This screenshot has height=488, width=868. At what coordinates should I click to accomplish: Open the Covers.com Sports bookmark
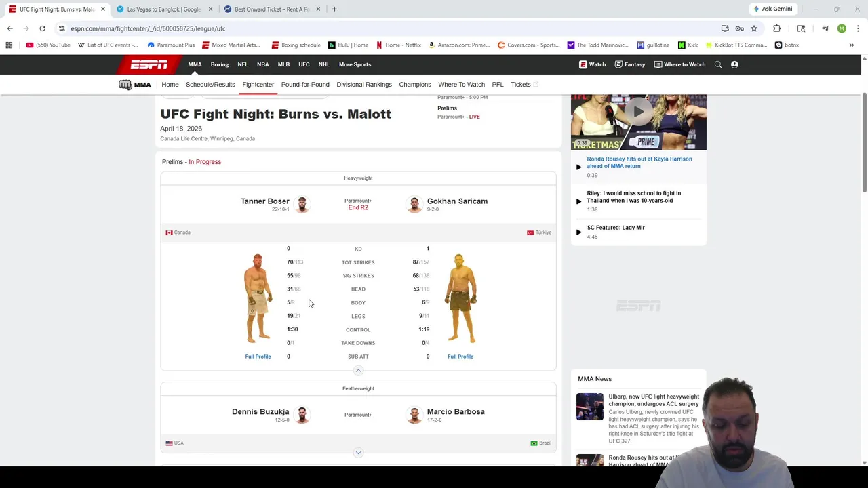(528, 45)
